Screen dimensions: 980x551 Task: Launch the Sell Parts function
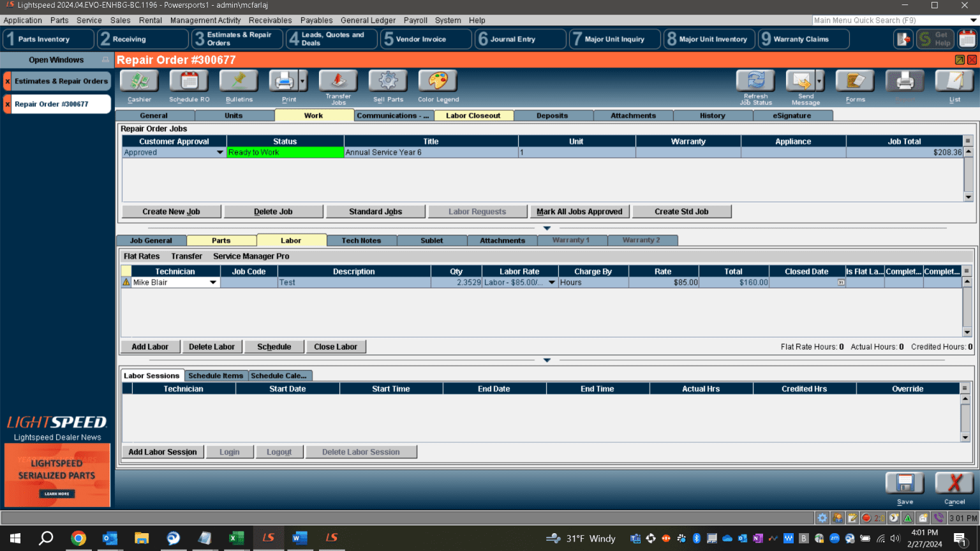coord(387,83)
